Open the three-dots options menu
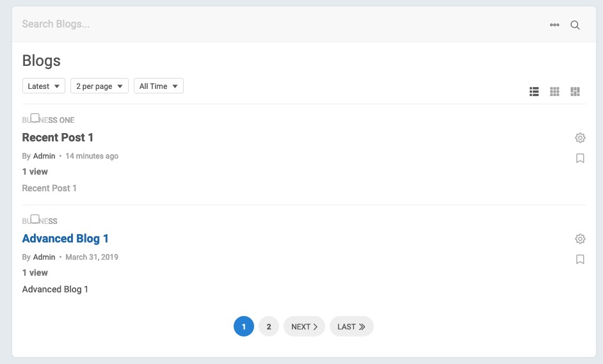Viewport: 603px width, 364px height. (x=554, y=25)
